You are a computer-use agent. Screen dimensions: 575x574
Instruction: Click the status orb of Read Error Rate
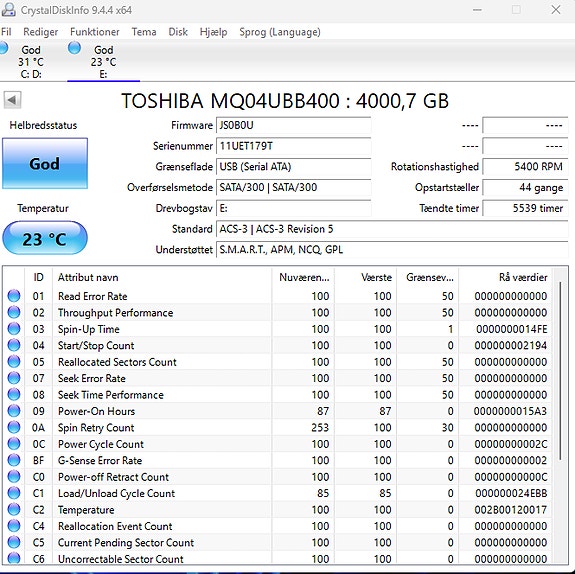click(14, 296)
